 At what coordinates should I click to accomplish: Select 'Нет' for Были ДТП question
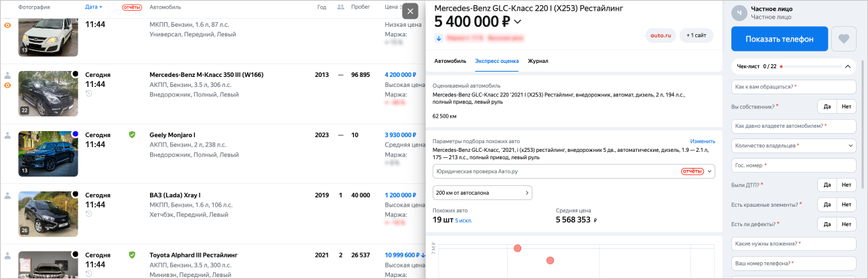pyautogui.click(x=847, y=185)
